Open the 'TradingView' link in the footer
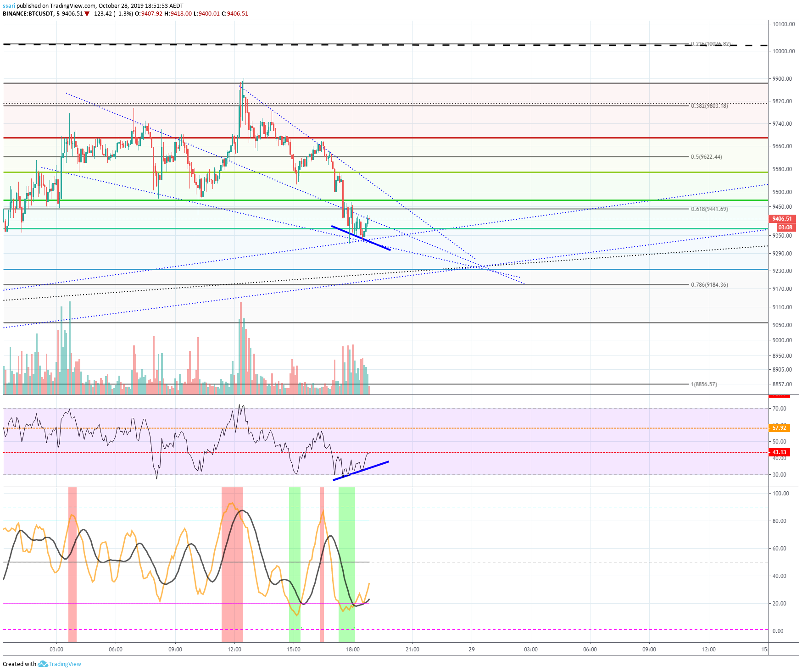 (x=65, y=664)
